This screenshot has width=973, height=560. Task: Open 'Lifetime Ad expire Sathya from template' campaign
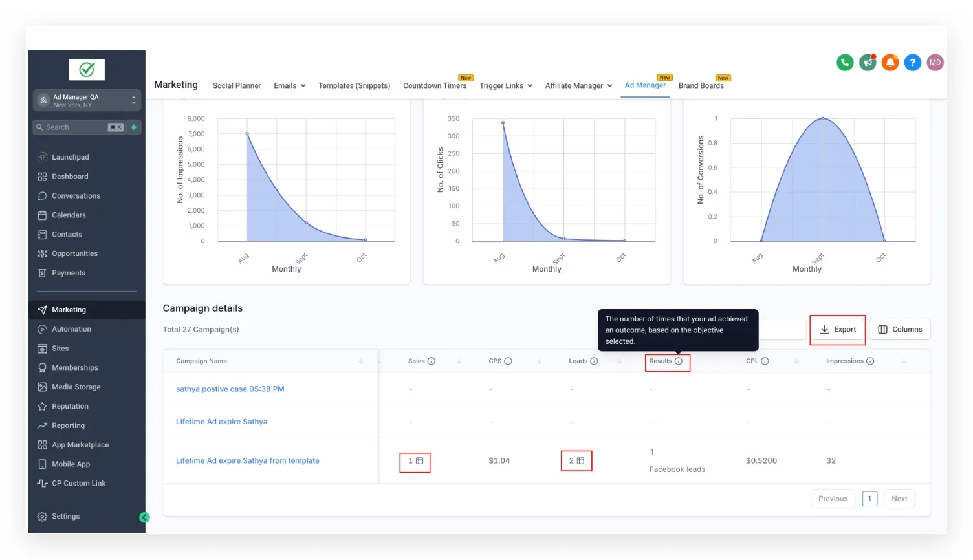pyautogui.click(x=248, y=461)
